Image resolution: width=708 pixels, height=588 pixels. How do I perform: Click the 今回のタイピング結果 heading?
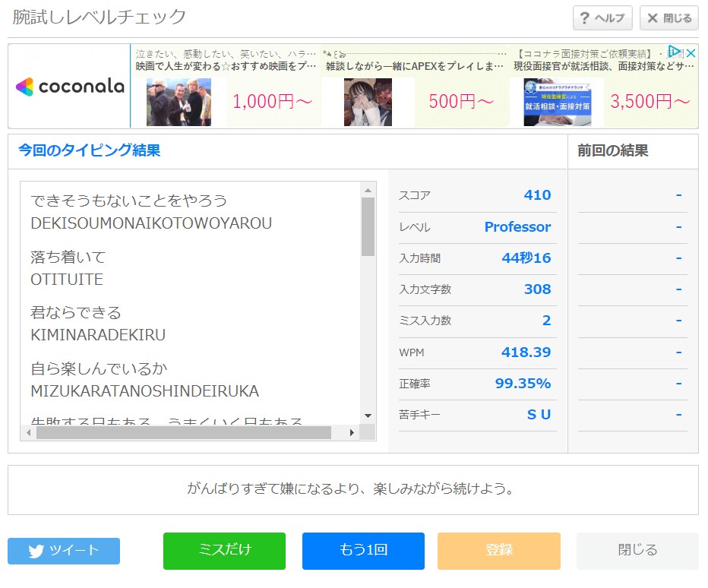90,150
